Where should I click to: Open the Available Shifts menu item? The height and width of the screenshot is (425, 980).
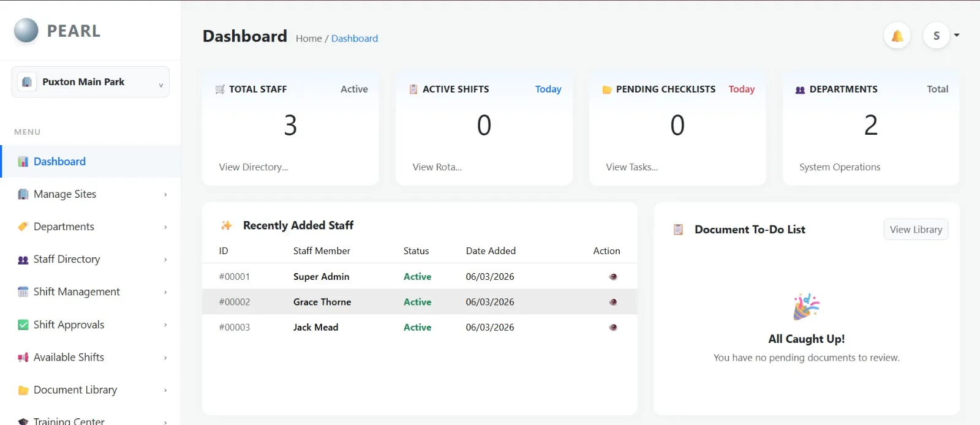pyautogui.click(x=91, y=358)
